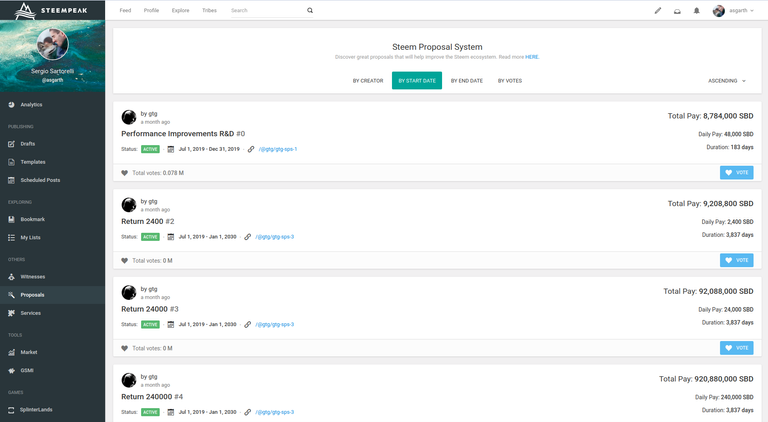
Task: Select Daily Pay: 48,000 SBD text
Action: [726, 134]
